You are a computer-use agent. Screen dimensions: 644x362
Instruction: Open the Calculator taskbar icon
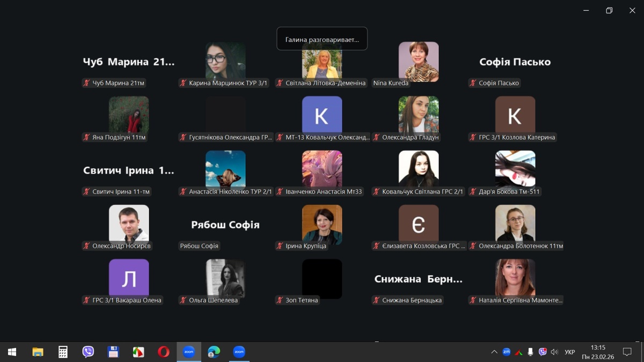click(63, 352)
